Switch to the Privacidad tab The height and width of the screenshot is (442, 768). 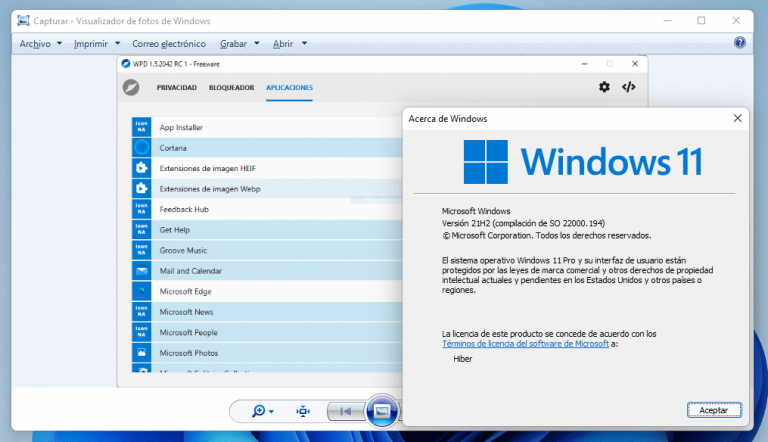coord(176,88)
